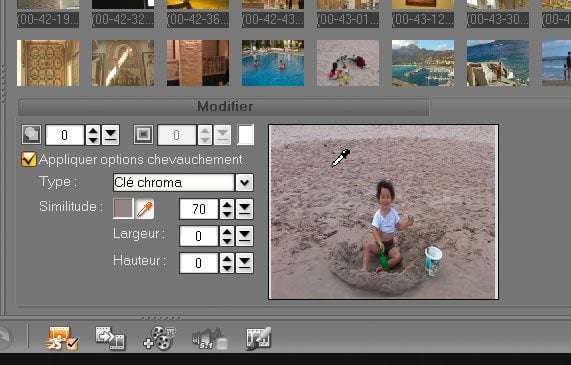Open the Type dropdown showing Clé chroma
Screen dimensions: 571x365
point(244,182)
